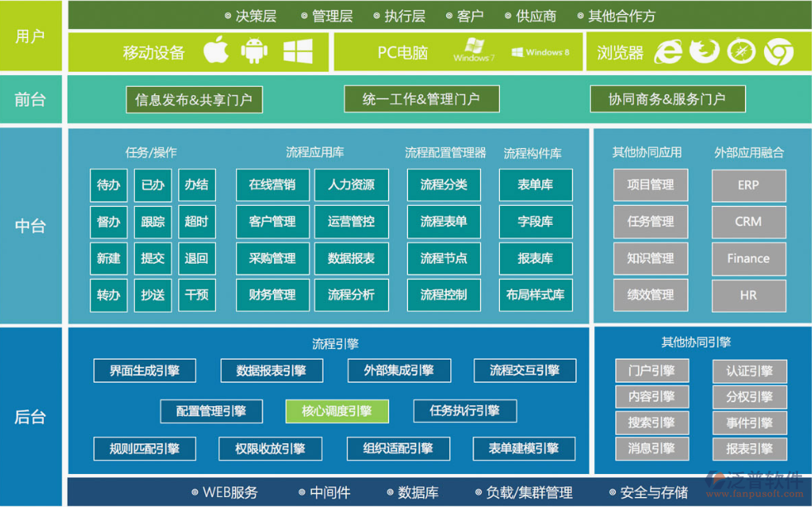This screenshot has height=507, width=812.
Task: Click the Android robot icon
Action: click(x=253, y=51)
